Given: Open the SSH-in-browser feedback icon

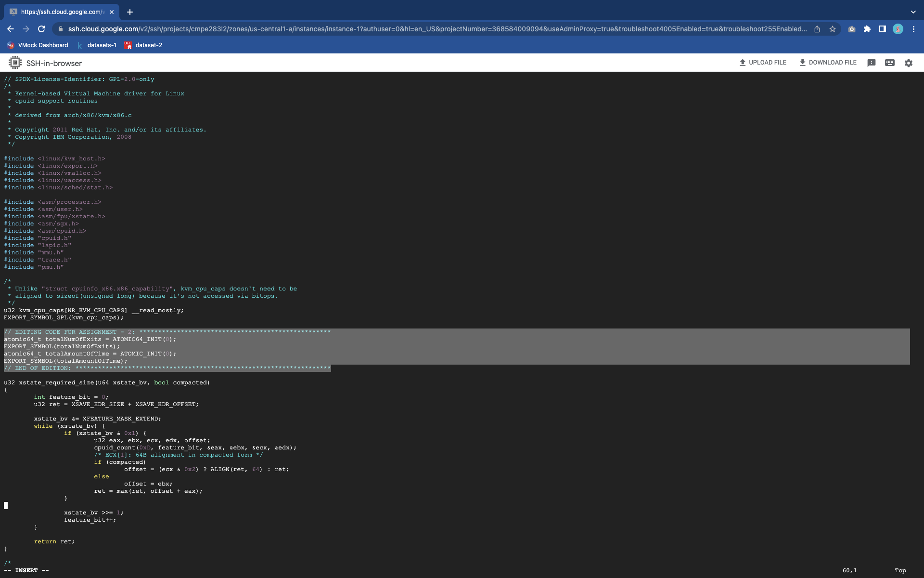Looking at the screenshot, I should pyautogui.click(x=871, y=63).
